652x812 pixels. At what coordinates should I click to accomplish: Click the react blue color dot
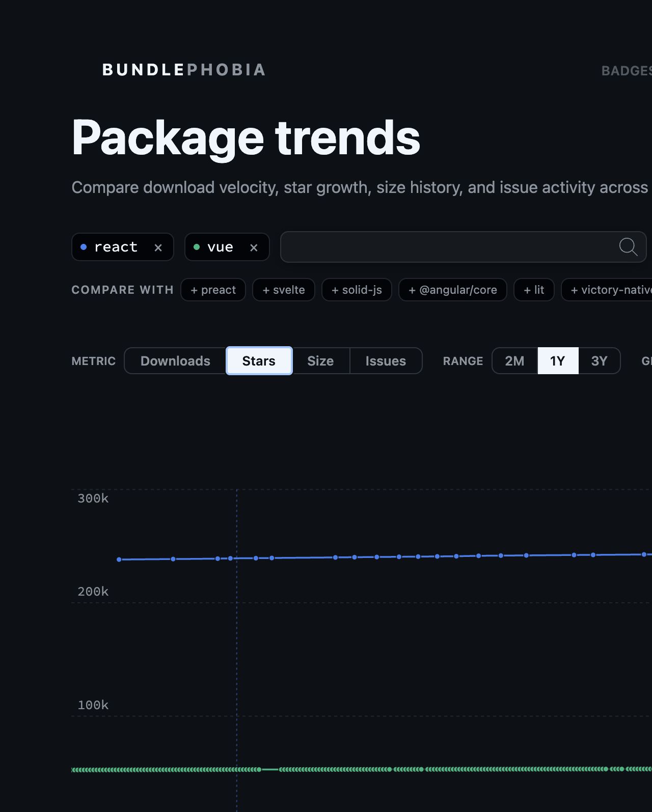click(x=84, y=247)
